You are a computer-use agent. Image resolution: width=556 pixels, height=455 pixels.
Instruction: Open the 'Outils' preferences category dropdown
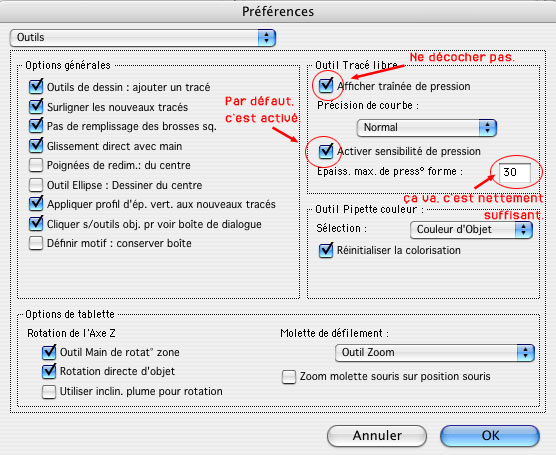click(x=143, y=38)
